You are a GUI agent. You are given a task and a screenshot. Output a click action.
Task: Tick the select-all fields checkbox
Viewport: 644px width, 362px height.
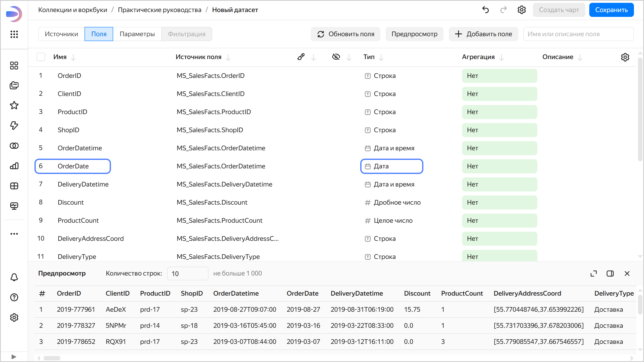[41, 57]
